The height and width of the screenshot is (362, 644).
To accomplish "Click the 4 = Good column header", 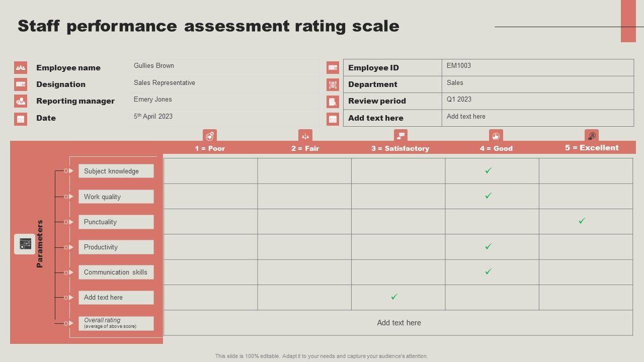I will click(496, 148).
